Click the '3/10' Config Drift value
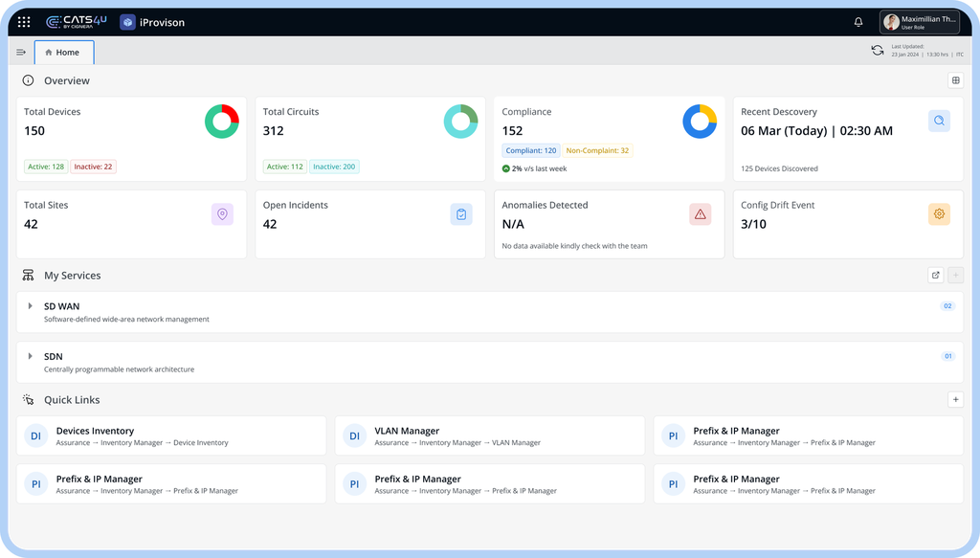Screen dimensions: 980x558 [x=753, y=224]
